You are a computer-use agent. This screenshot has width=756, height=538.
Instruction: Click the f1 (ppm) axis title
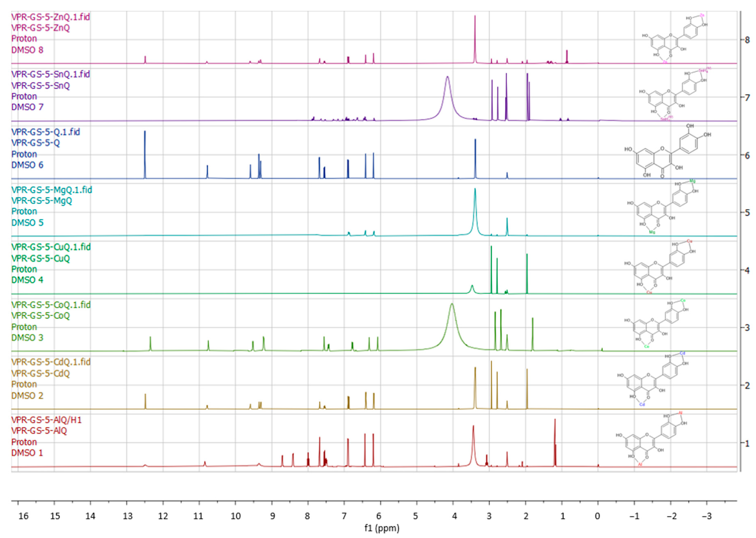pyautogui.click(x=382, y=528)
